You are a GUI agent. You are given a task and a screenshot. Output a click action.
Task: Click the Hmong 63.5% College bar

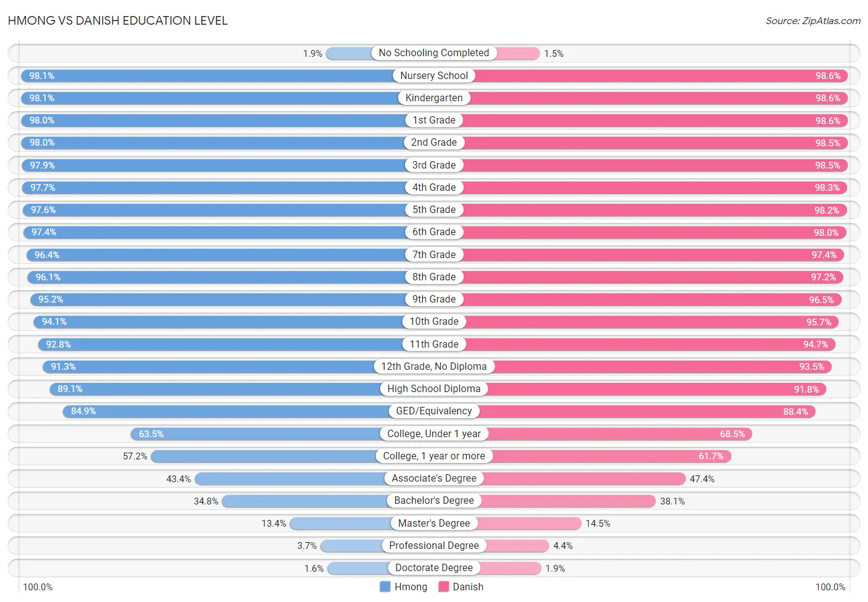[256, 433]
